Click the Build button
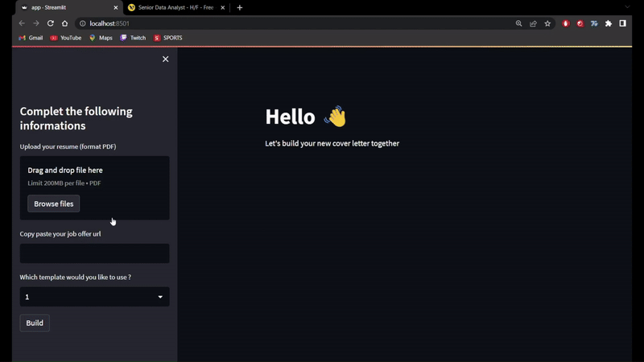This screenshot has width=644, height=362. [x=35, y=323]
